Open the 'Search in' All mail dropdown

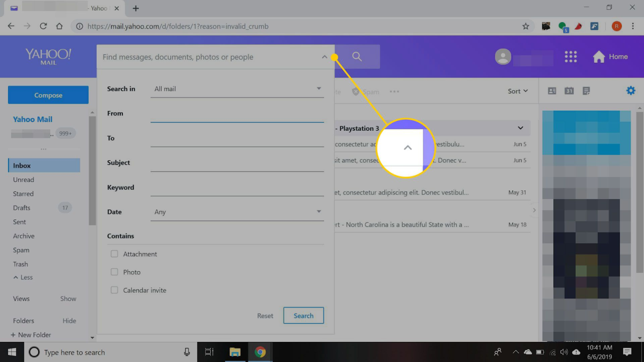point(319,88)
